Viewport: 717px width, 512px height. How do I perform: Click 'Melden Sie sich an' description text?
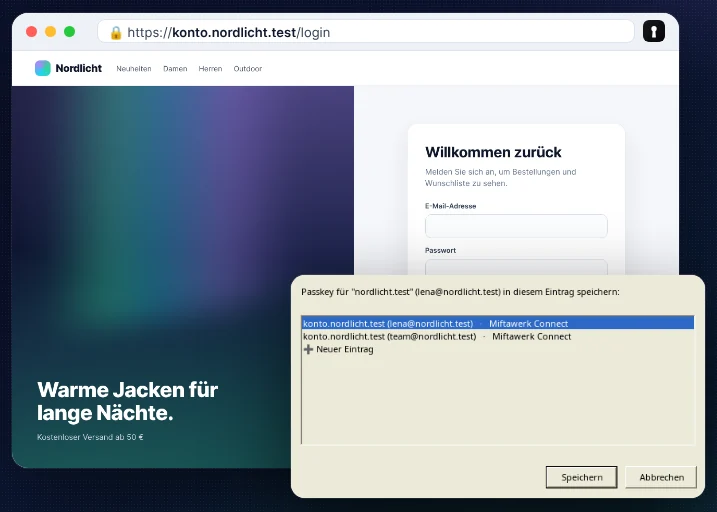pos(501,177)
